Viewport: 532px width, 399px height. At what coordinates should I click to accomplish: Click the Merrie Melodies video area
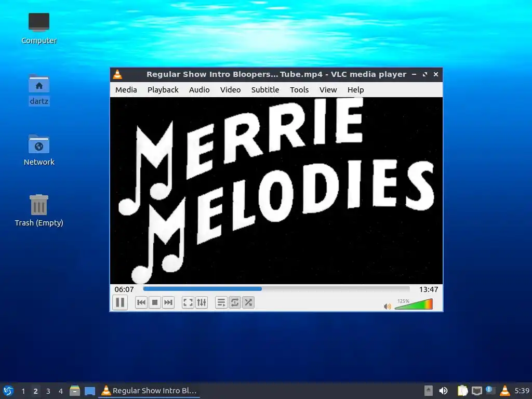pos(276,190)
